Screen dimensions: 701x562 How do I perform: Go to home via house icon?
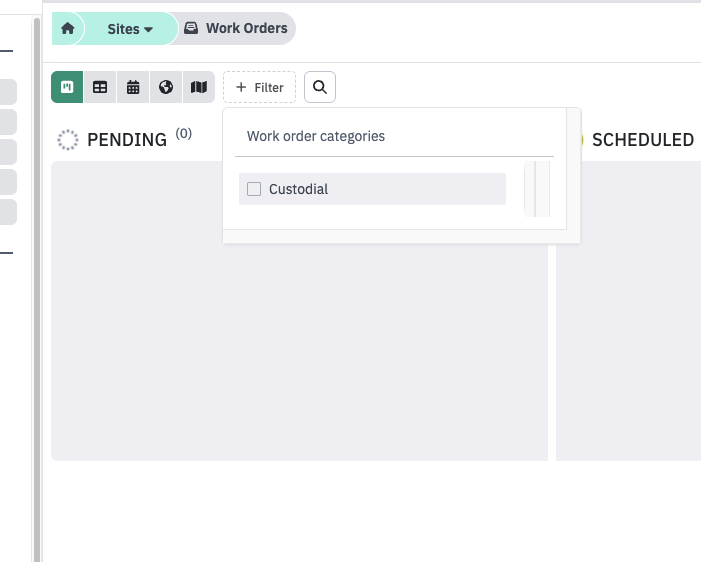click(x=68, y=29)
